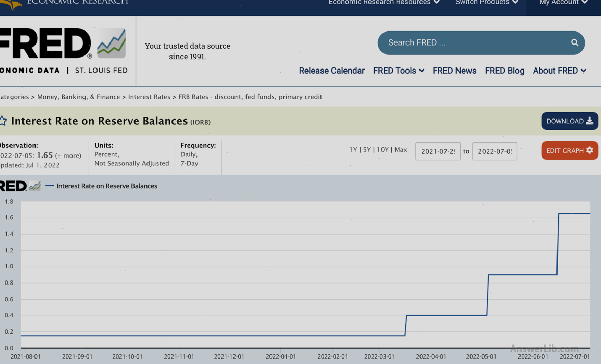Click the (+ more) observations link
Screen dimensions: 601x364
[x=68, y=156]
